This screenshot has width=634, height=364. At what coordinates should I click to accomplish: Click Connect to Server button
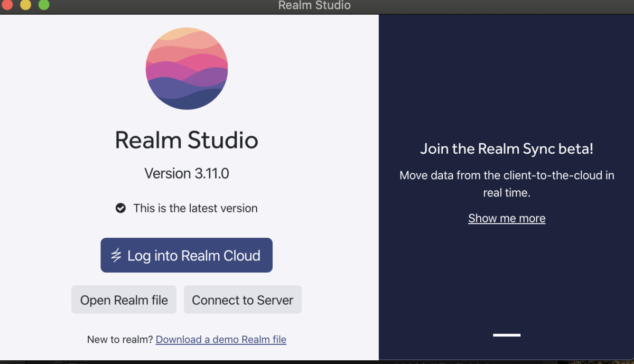point(243,300)
